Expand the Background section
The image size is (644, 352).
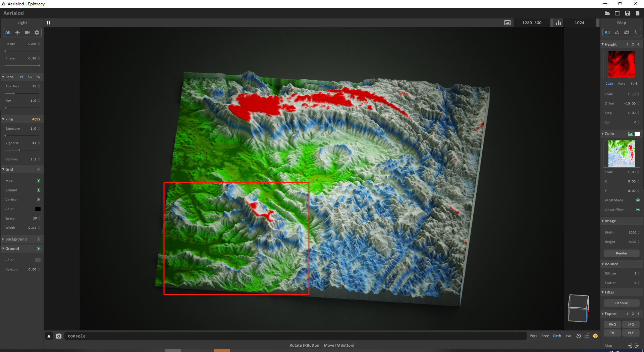(3, 239)
